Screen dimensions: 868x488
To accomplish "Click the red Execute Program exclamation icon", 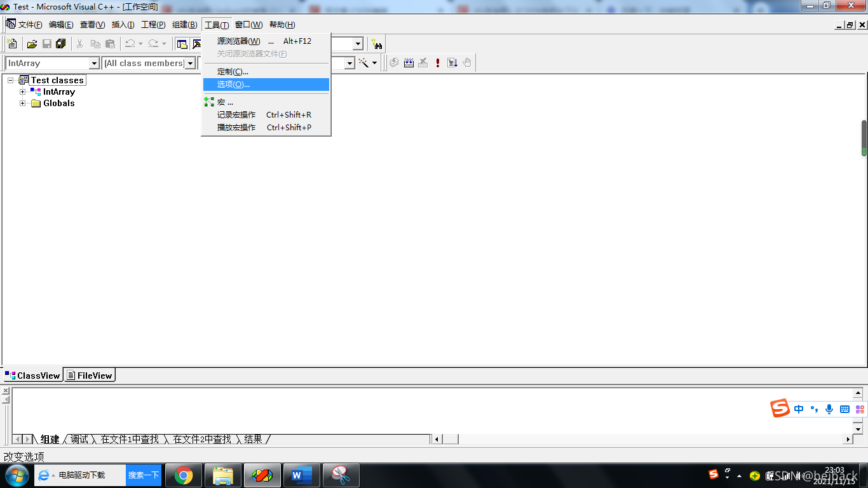I will tap(438, 63).
